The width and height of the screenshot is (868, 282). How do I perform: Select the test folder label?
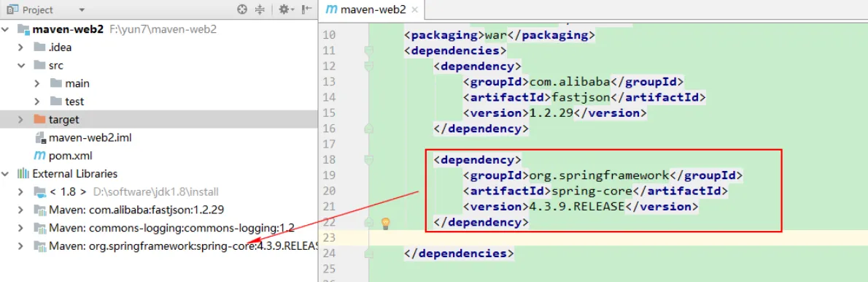(x=74, y=102)
